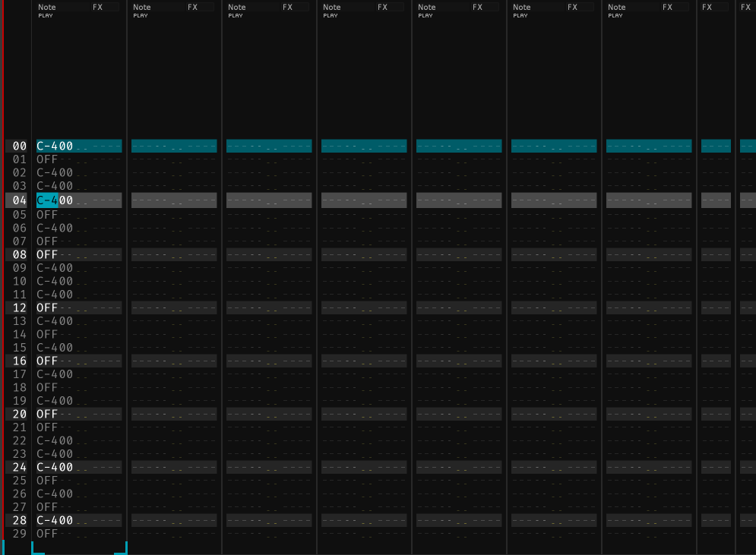
Task: Click the FX header of the third track
Action: pos(287,7)
